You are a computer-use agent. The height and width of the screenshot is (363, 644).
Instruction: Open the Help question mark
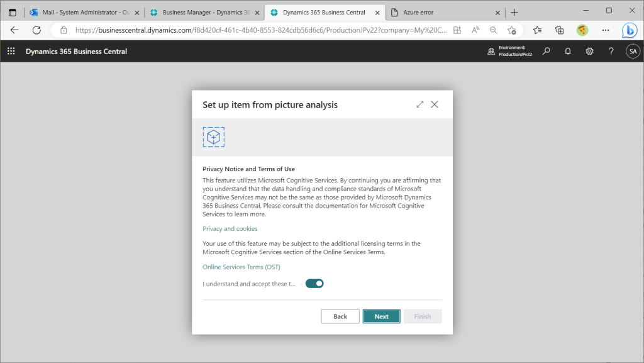click(611, 52)
